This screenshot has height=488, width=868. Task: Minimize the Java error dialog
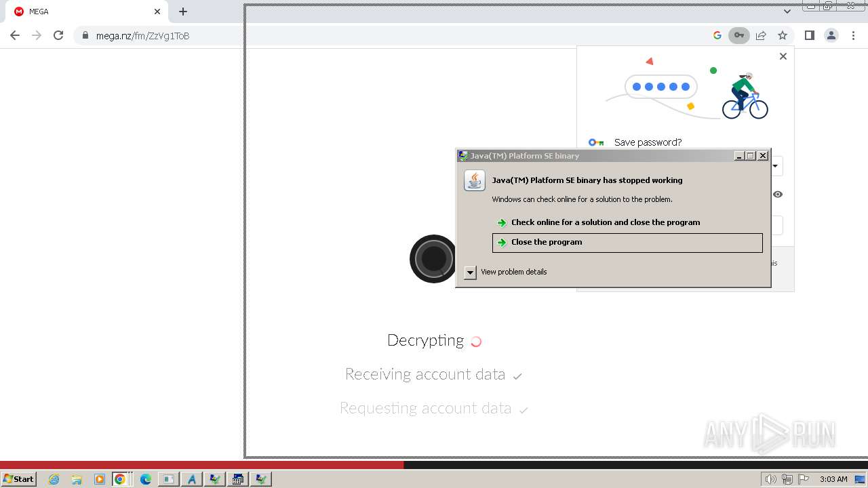coord(738,156)
